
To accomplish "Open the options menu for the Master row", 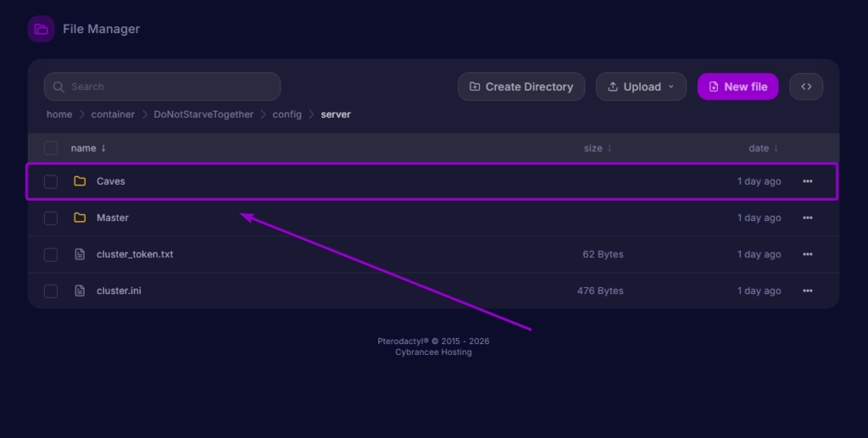I will click(808, 218).
